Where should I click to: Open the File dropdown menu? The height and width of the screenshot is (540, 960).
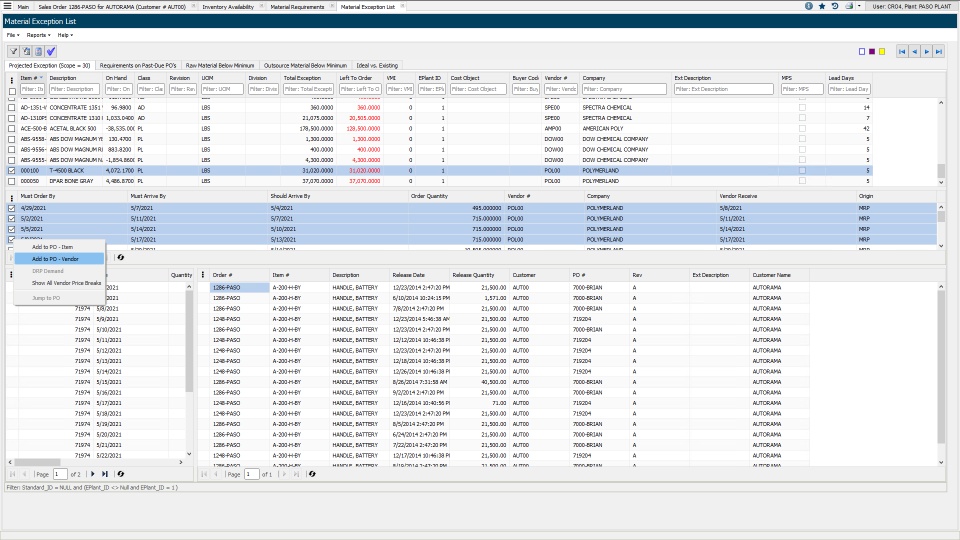[x=13, y=35]
